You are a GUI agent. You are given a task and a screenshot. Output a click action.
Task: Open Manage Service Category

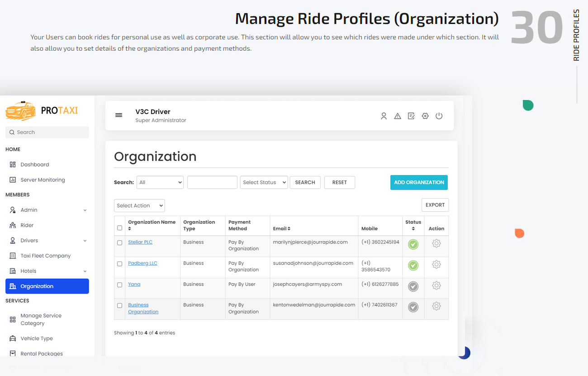40,319
